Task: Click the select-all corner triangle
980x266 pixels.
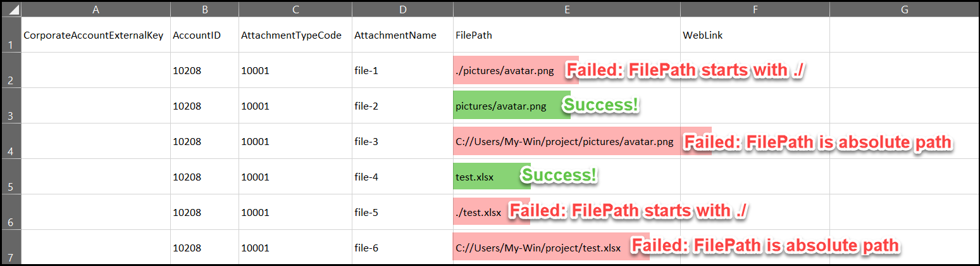Action: coord(11,9)
